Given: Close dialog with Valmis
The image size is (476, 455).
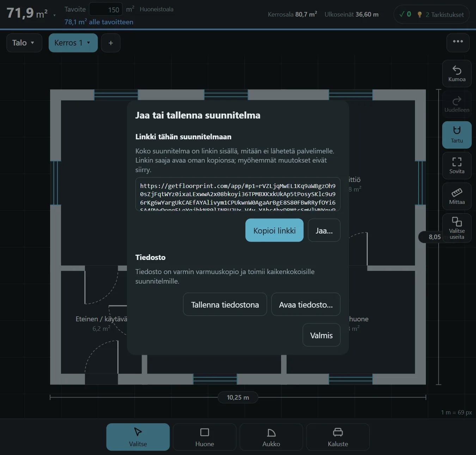Looking at the screenshot, I should pyautogui.click(x=321, y=335).
